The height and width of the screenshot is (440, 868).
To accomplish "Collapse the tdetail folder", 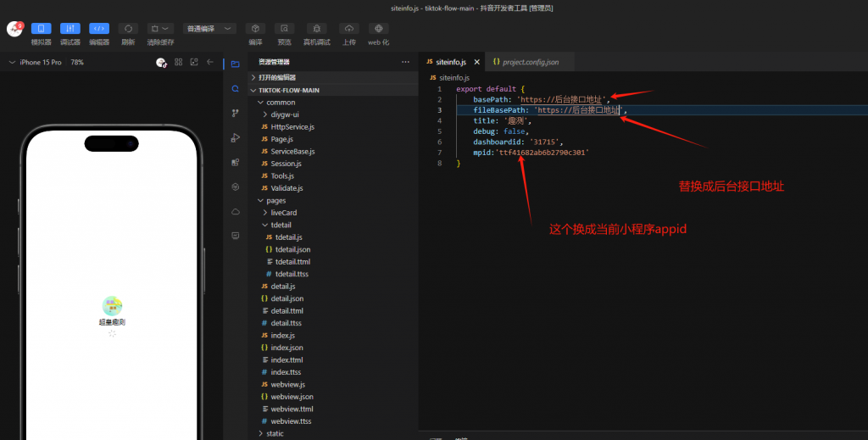I will coord(280,225).
